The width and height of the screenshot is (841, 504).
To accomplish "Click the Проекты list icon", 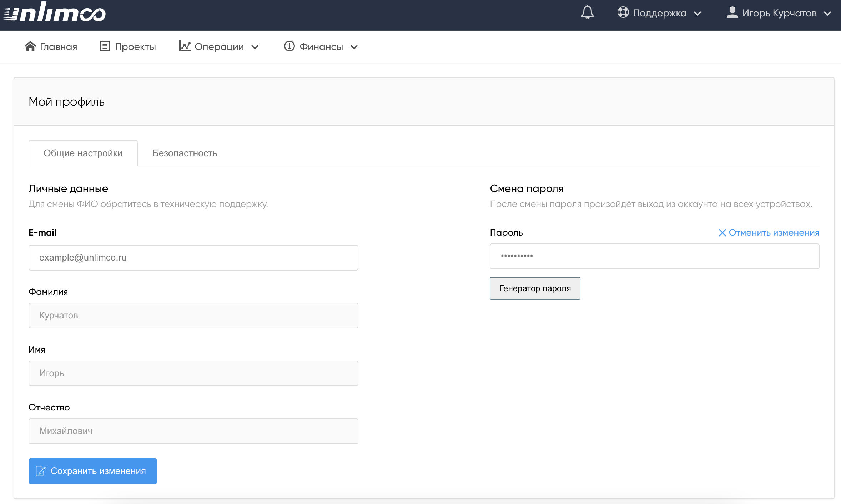I will tap(105, 46).
